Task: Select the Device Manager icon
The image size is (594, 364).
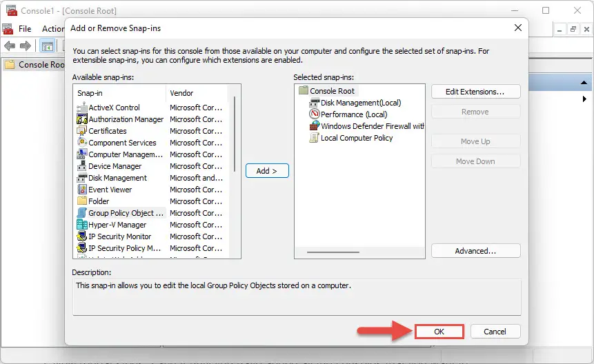Action: pyautogui.click(x=82, y=166)
